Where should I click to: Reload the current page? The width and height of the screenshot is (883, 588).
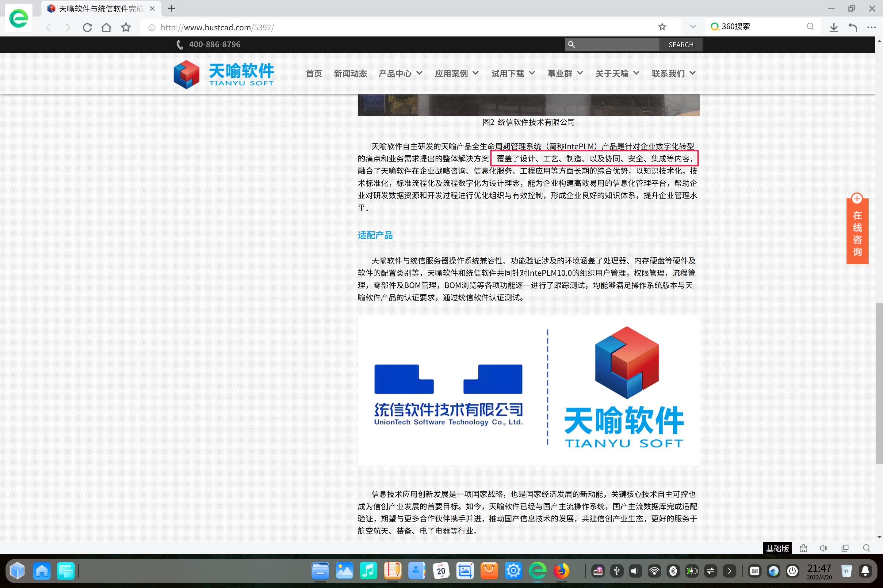click(87, 27)
